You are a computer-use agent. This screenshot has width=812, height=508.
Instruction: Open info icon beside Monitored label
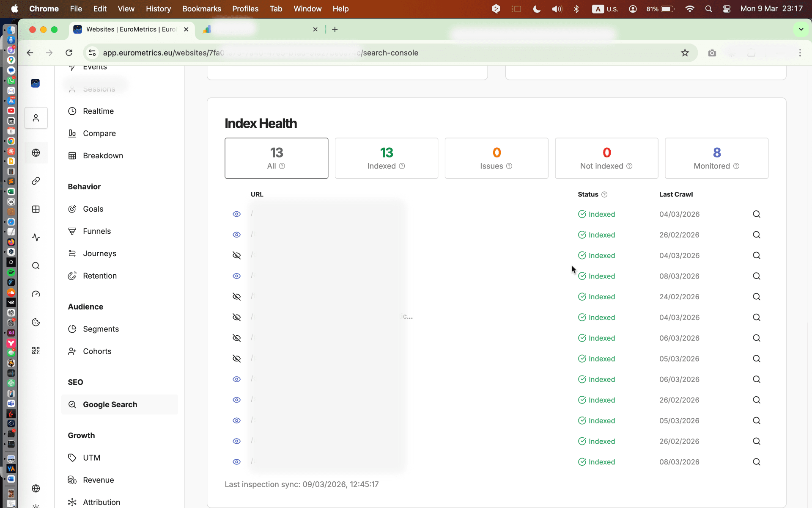(736, 166)
